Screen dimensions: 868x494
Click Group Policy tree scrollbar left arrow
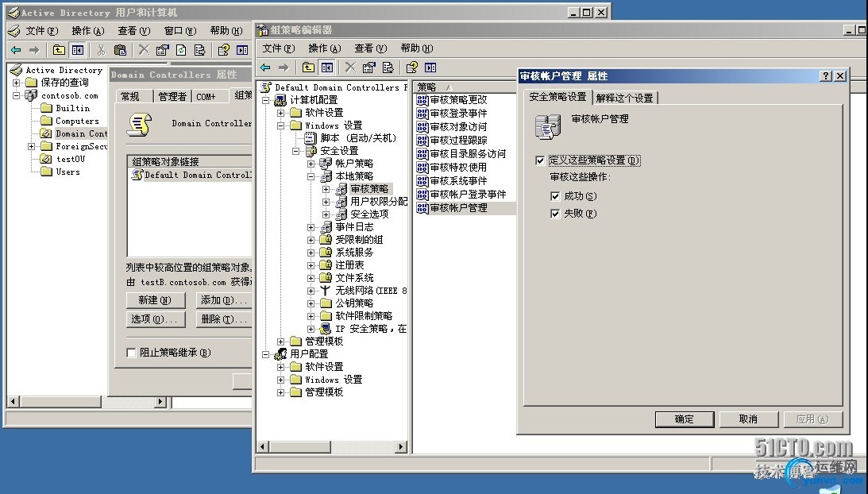pos(263,446)
